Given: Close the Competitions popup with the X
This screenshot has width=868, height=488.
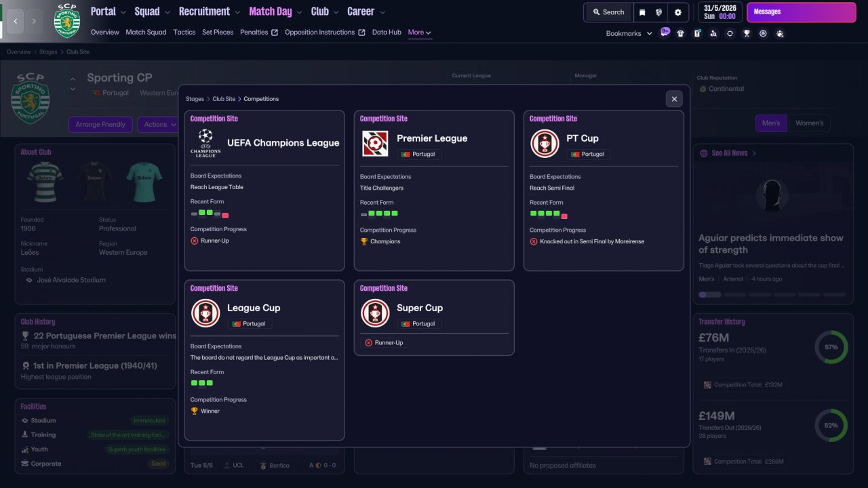Looking at the screenshot, I should (674, 99).
